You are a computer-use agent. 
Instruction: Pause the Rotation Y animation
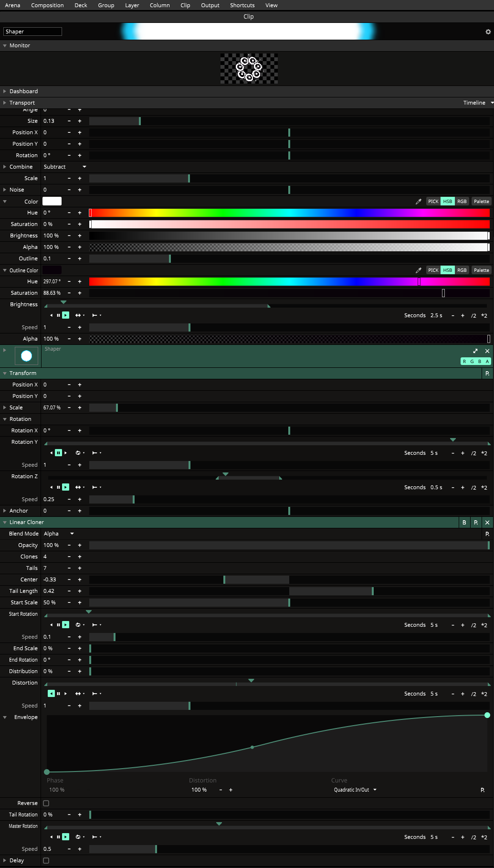pos(58,453)
